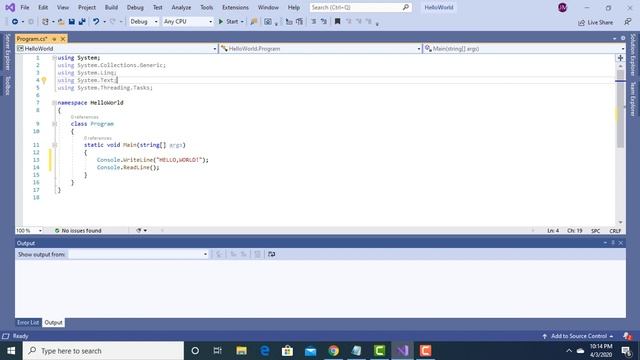
Task: Open the Debug menu
Action: click(135, 7)
